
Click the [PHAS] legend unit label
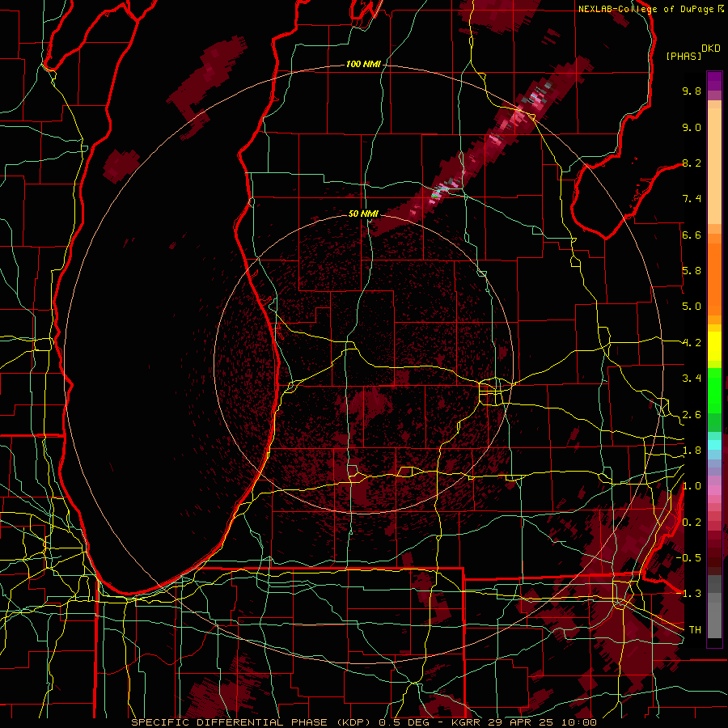(684, 57)
